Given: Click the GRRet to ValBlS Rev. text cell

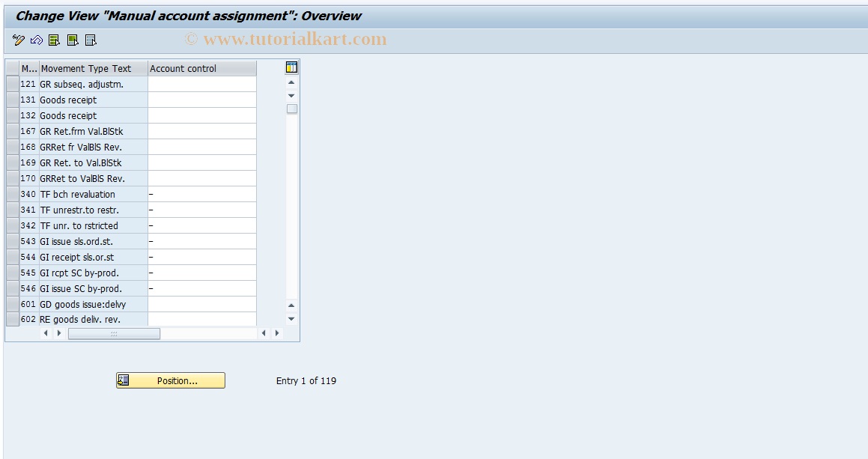Looking at the screenshot, I should click(94, 178).
